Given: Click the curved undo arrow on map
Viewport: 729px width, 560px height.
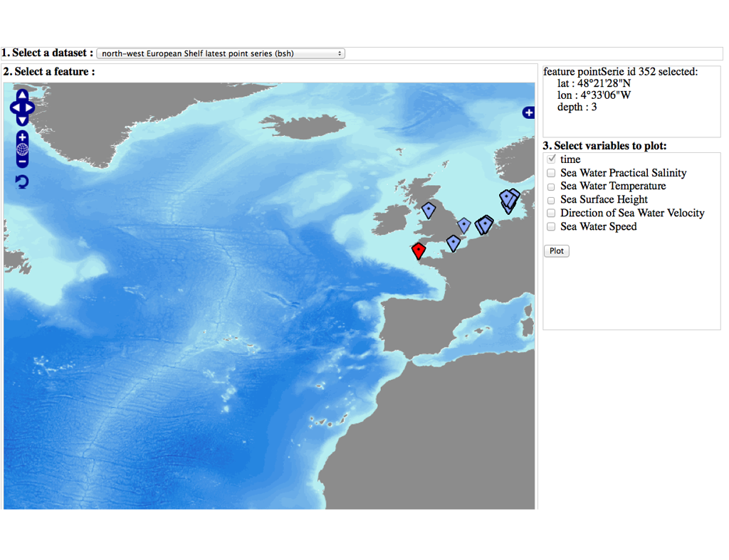Looking at the screenshot, I should point(22,182).
